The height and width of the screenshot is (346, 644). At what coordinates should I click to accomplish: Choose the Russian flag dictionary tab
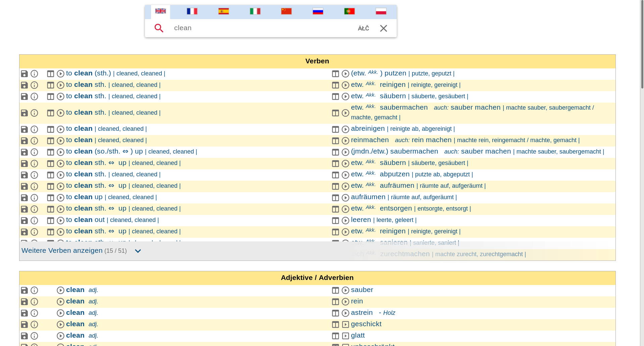click(x=318, y=12)
